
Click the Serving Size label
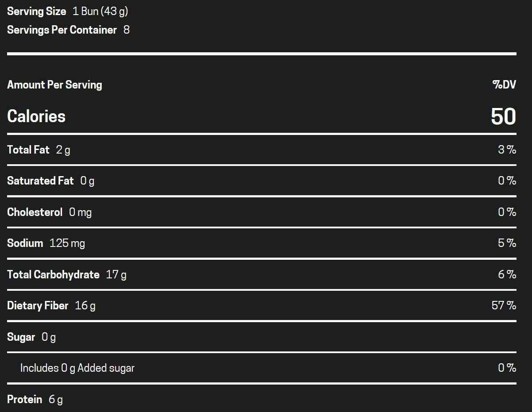36,12
